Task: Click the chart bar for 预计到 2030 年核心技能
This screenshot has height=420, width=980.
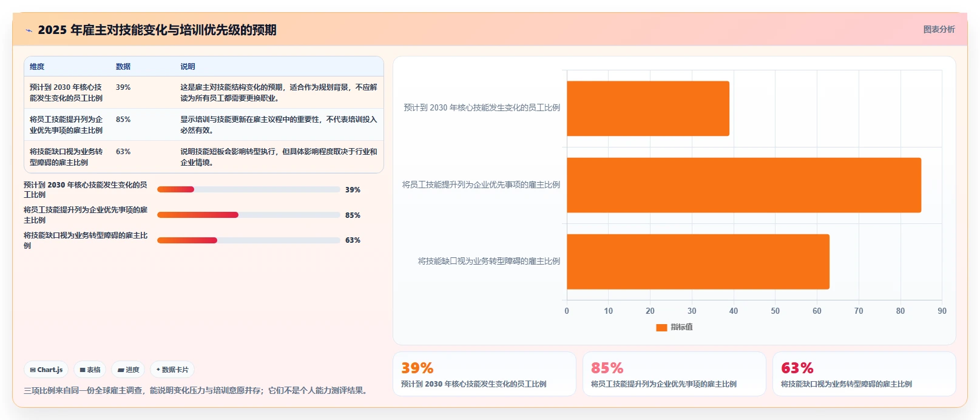Action: click(648, 109)
